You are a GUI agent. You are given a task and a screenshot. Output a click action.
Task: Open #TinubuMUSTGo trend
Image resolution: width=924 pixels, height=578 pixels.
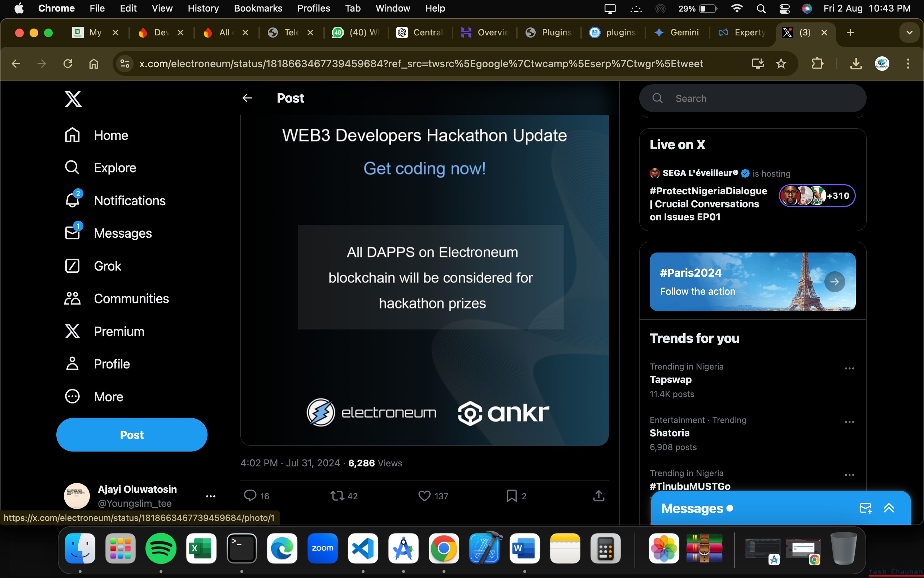click(690, 486)
